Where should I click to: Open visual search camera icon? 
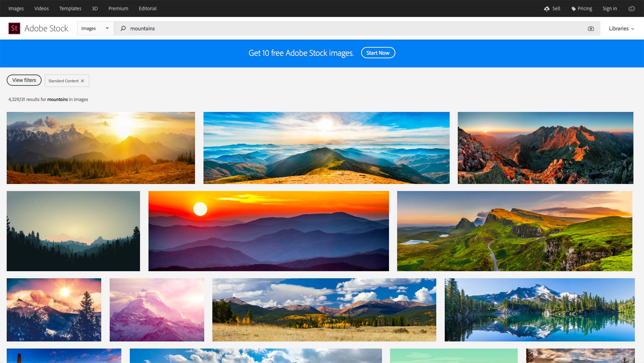pos(591,28)
